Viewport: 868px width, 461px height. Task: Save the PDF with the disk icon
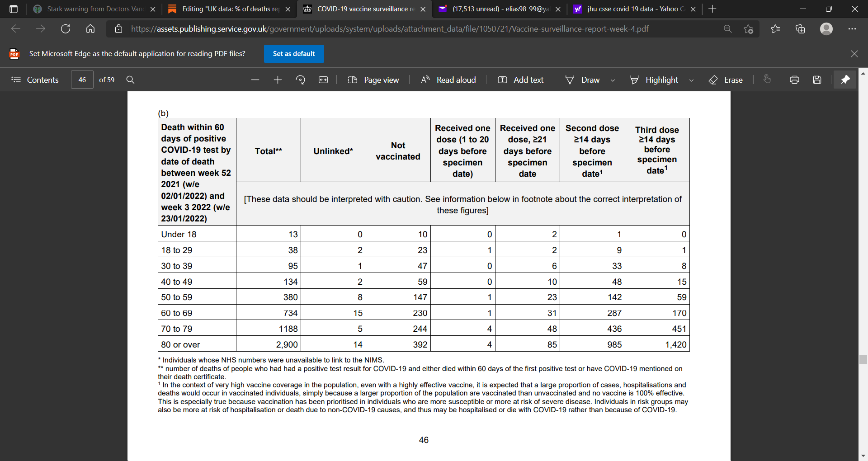coord(817,80)
